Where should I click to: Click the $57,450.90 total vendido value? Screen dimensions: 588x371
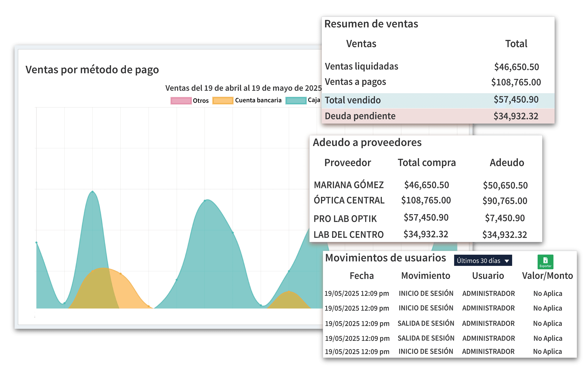(516, 100)
